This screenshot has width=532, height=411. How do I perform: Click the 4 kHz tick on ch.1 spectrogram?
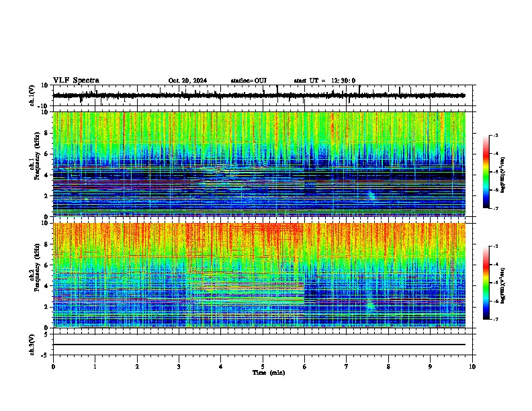pos(46,175)
